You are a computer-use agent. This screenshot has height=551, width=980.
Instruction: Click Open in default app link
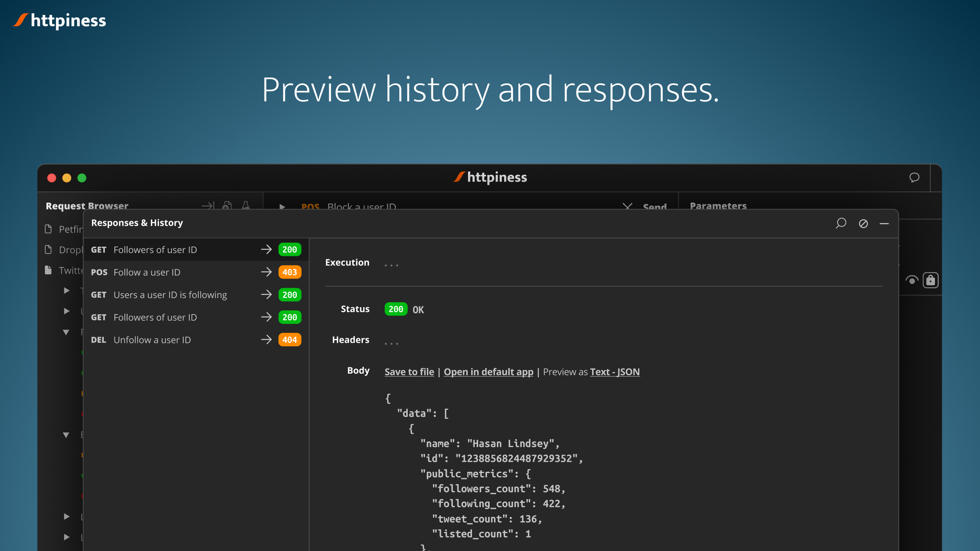click(488, 372)
